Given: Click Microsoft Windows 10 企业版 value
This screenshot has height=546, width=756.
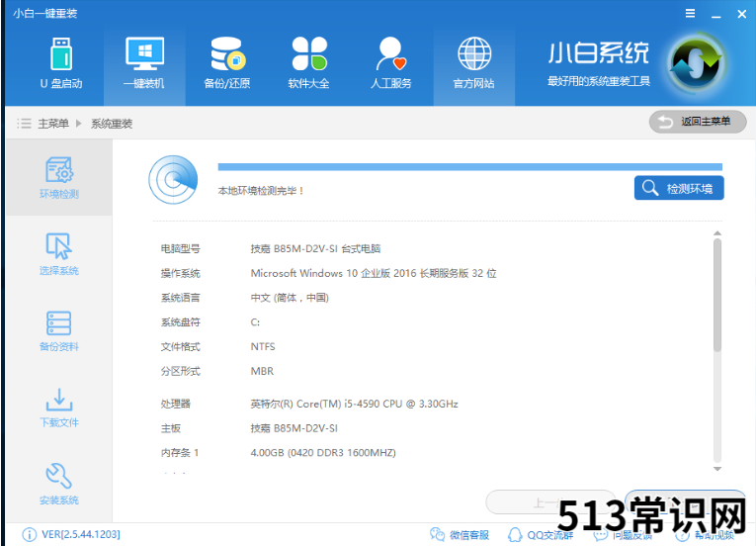Looking at the screenshot, I should coord(374,273).
